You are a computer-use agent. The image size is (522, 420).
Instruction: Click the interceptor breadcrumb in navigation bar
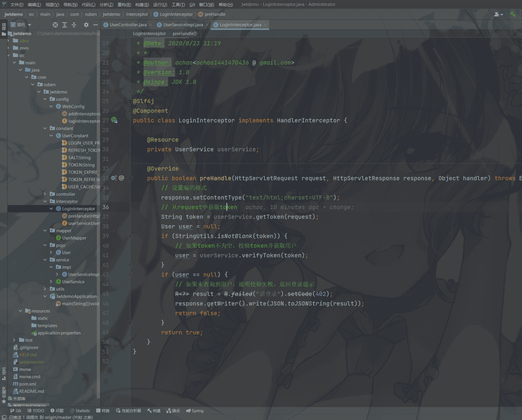(x=137, y=14)
